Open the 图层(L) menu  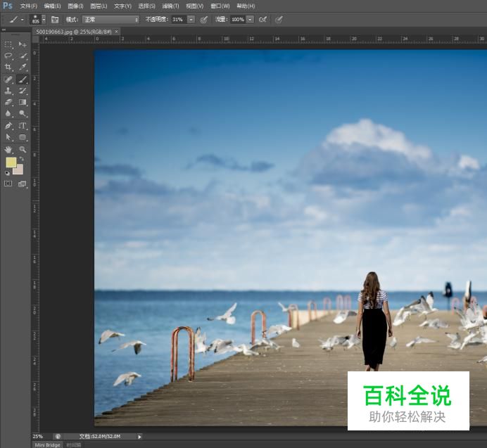coord(99,6)
